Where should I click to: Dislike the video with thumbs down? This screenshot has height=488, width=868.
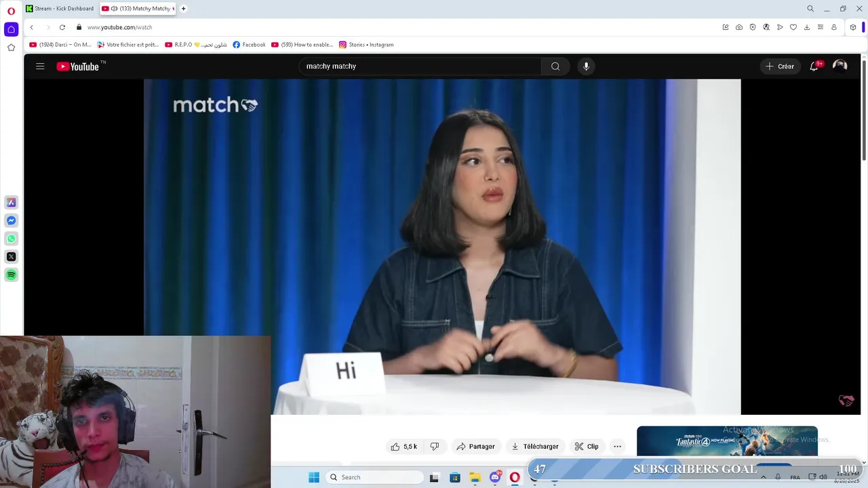(x=435, y=447)
